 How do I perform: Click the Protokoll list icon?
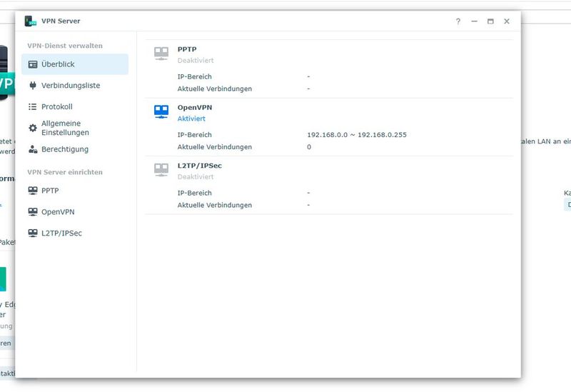[x=33, y=106]
